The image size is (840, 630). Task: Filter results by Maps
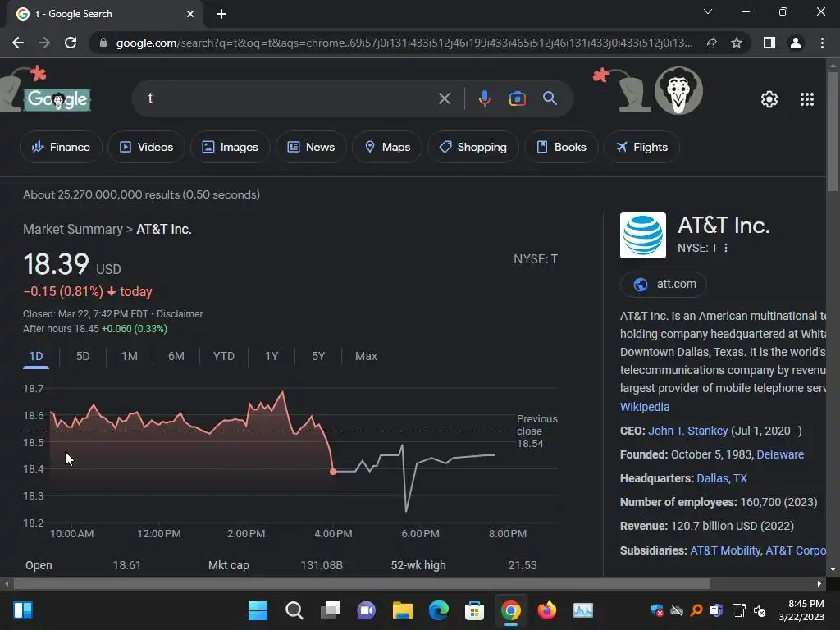pyautogui.click(x=387, y=147)
